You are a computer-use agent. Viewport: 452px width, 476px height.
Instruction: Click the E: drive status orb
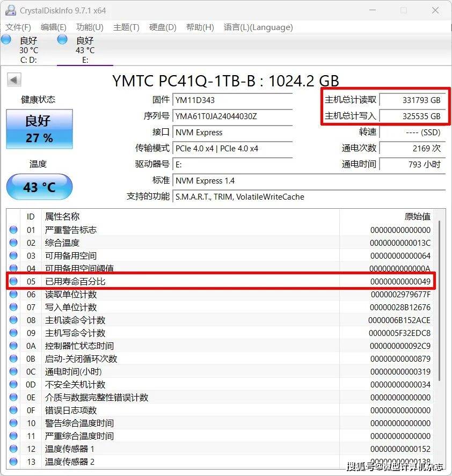tap(62, 39)
